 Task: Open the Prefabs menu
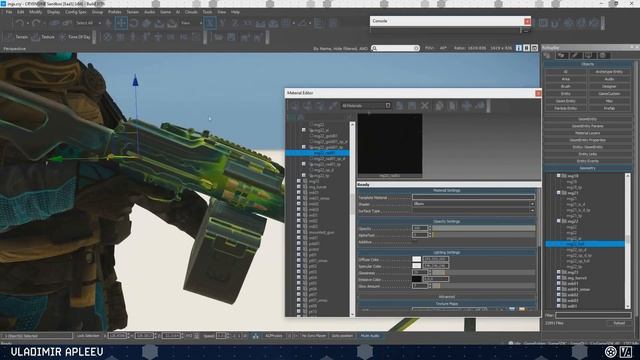[x=115, y=12]
